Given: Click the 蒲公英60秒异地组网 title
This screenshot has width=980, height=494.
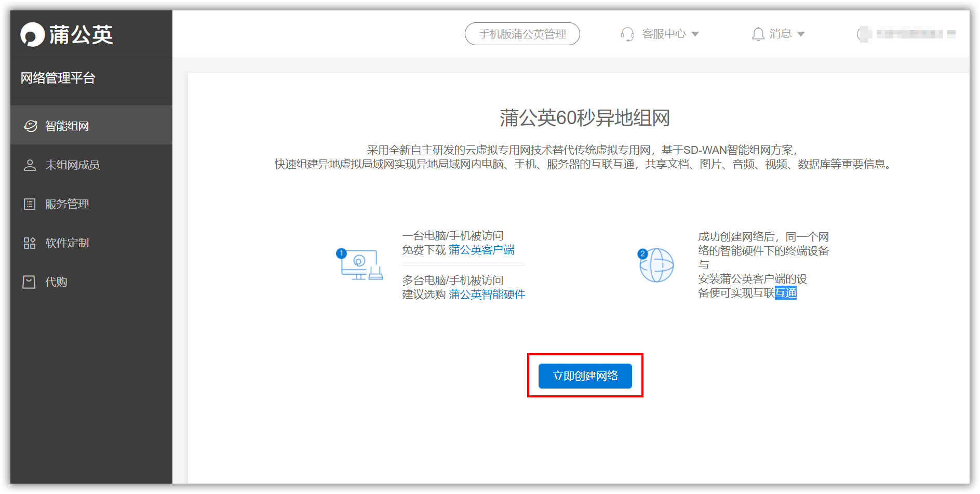Looking at the screenshot, I should coord(585,118).
